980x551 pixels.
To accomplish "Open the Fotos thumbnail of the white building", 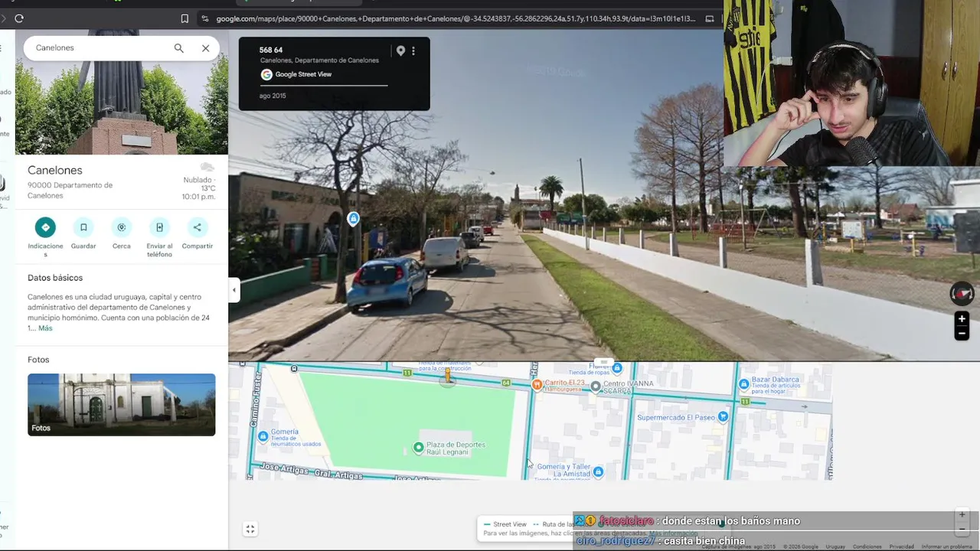I will (x=122, y=405).
